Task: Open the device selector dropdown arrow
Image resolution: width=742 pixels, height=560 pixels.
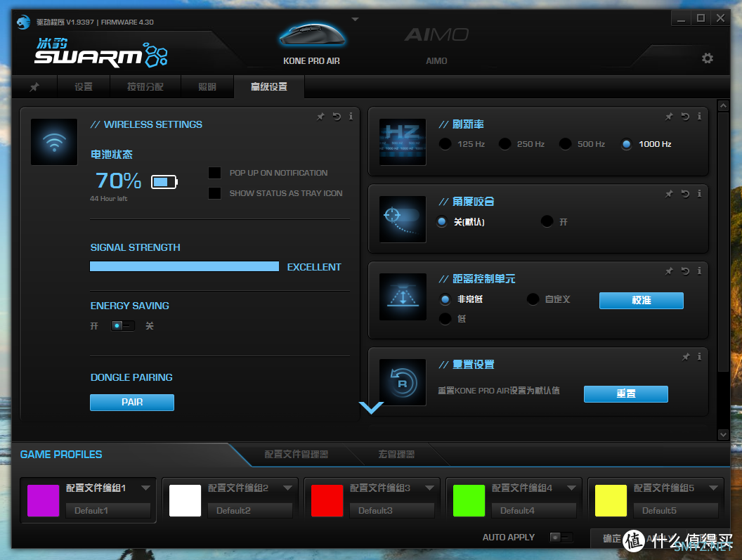Action: (356, 20)
